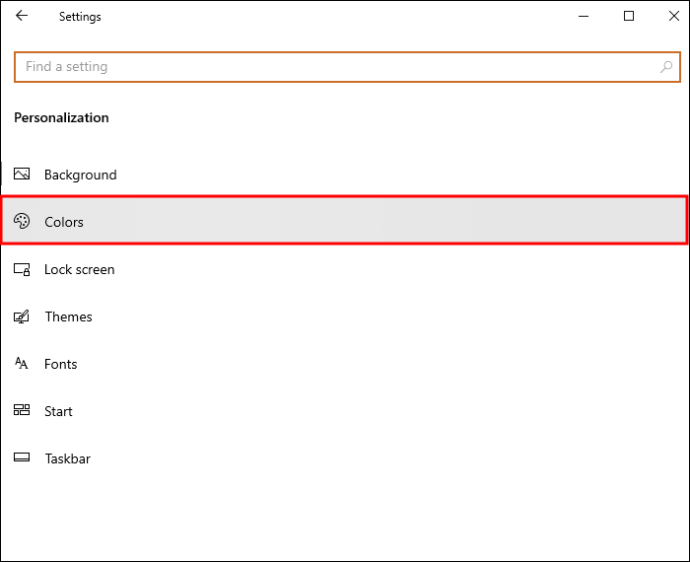Open the Themes section
Screen dimensions: 690x562
[68, 317]
